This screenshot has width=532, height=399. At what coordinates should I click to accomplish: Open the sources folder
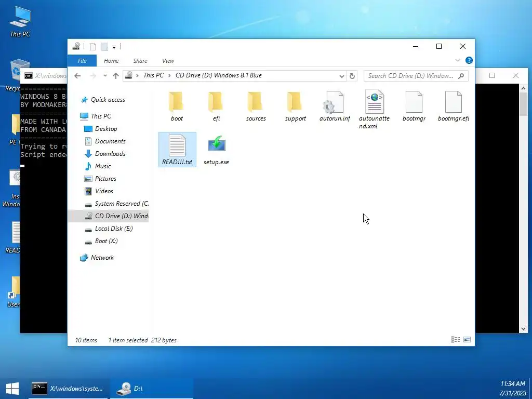click(256, 106)
